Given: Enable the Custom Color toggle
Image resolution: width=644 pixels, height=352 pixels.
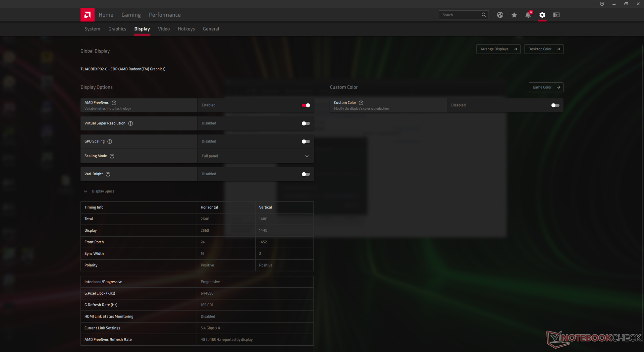Looking at the screenshot, I should click(555, 105).
